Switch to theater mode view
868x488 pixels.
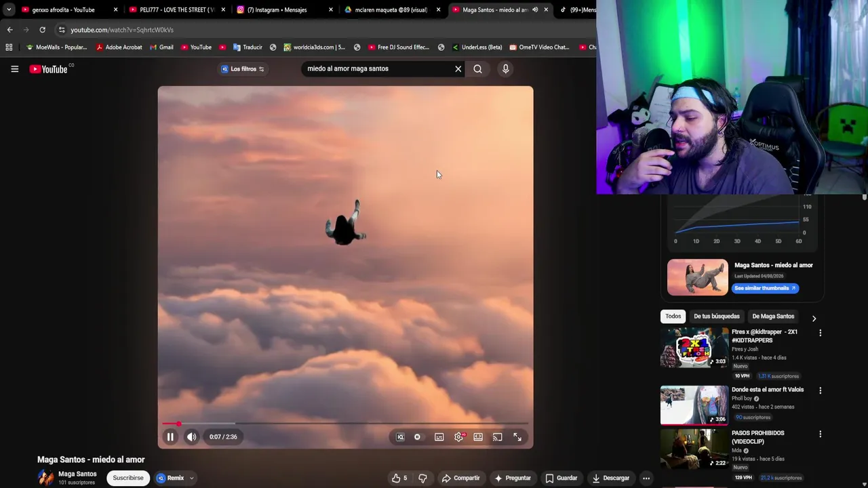[478, 437]
